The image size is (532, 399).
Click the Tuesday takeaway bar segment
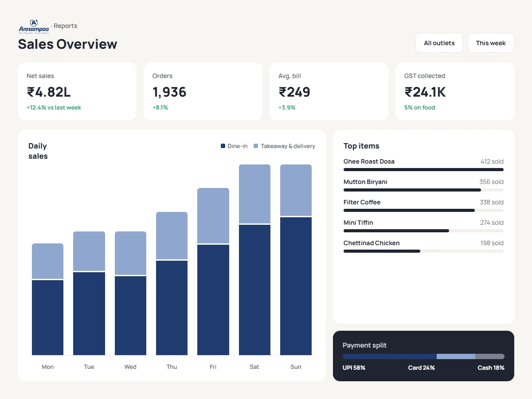(89, 251)
